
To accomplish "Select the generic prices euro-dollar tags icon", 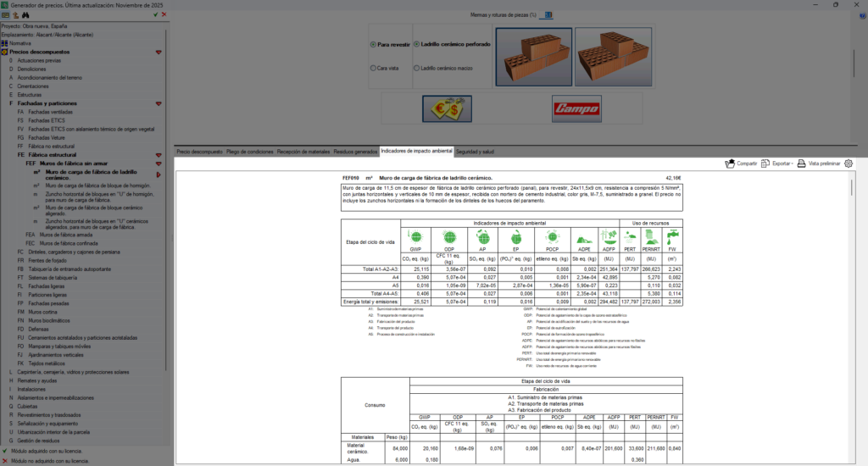I will (x=448, y=108).
